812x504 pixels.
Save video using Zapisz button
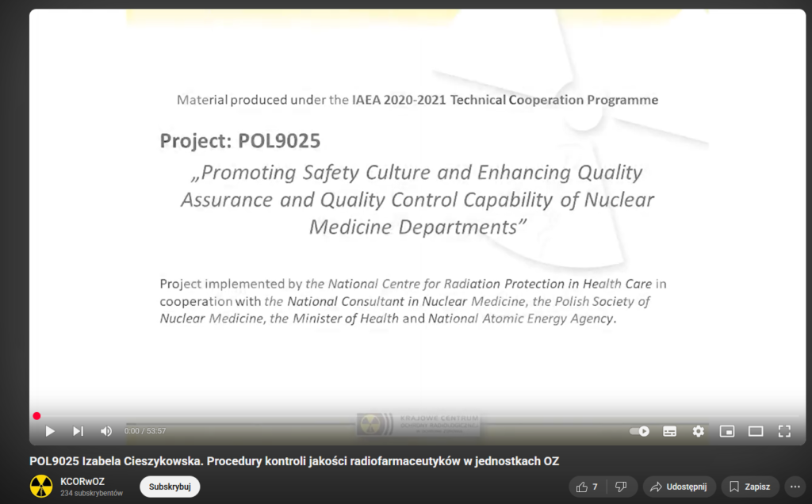pos(750,487)
